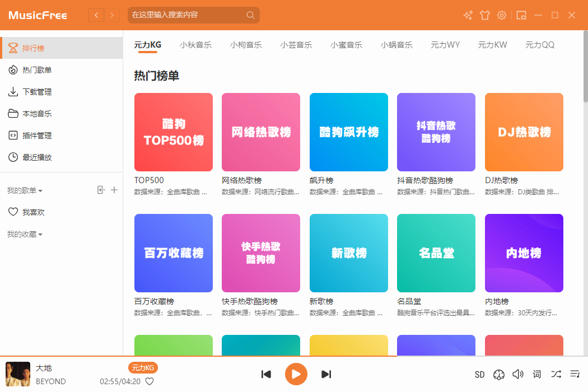Viewport: 588px width, 392px height.
Task: Toggle the favorite heart for 大地
Action: coord(150,381)
